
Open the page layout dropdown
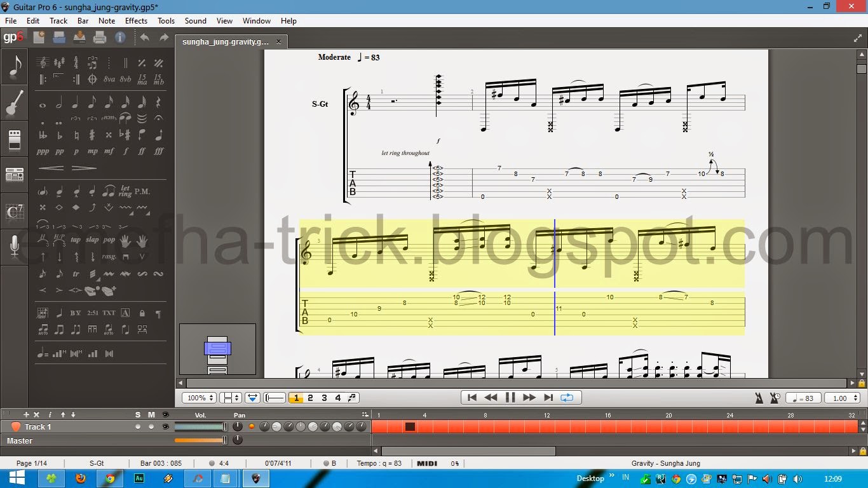click(x=231, y=398)
